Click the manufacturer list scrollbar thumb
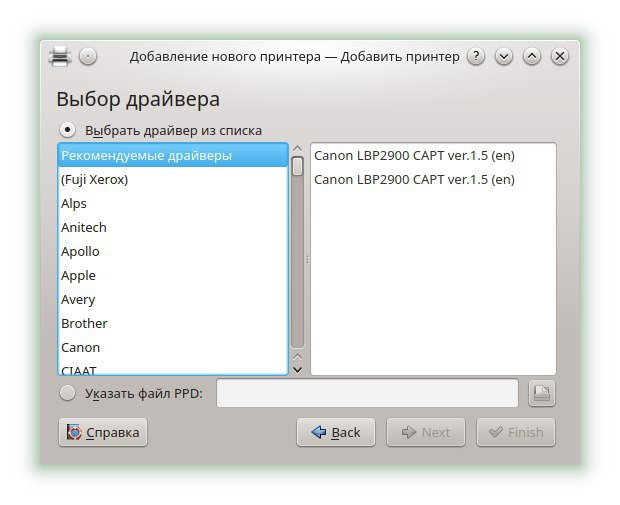 tap(297, 166)
